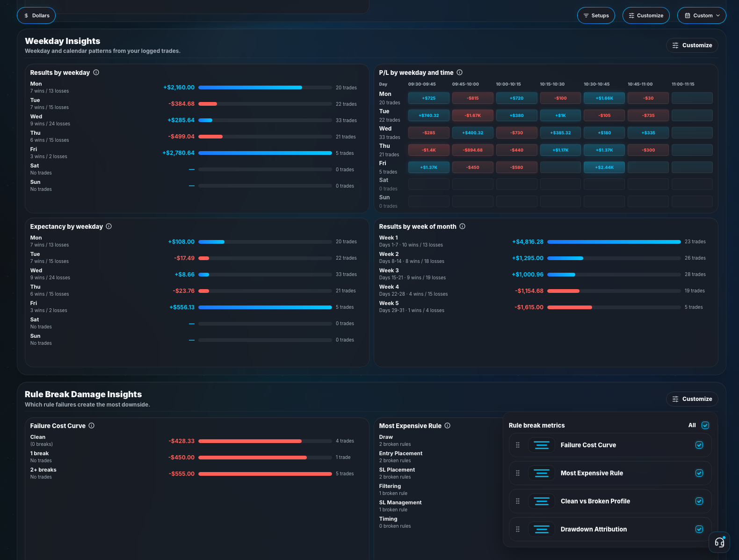This screenshot has height=560, width=739.
Task: Click the 10:45-11:00 column header
Action: click(640, 84)
